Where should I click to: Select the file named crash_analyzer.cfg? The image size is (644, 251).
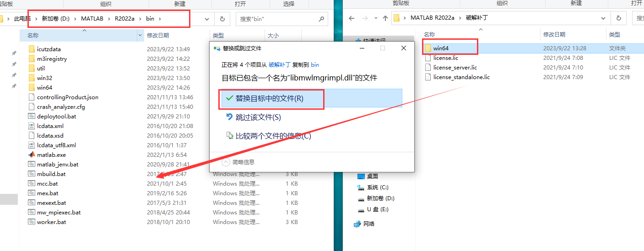[x=61, y=107]
